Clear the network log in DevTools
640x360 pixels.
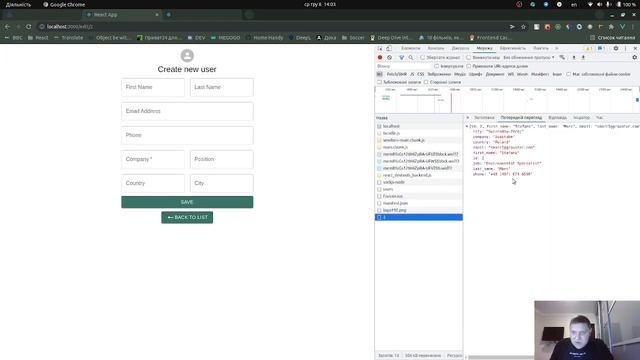[389, 58]
